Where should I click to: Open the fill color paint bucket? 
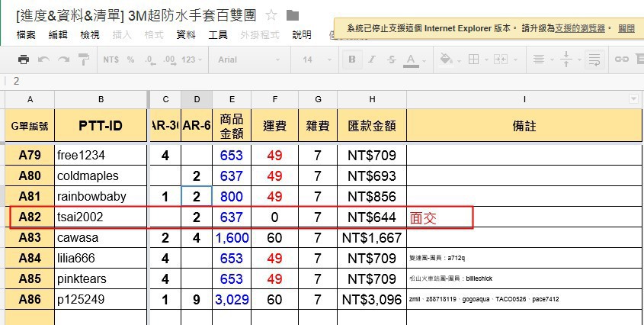[x=448, y=60]
